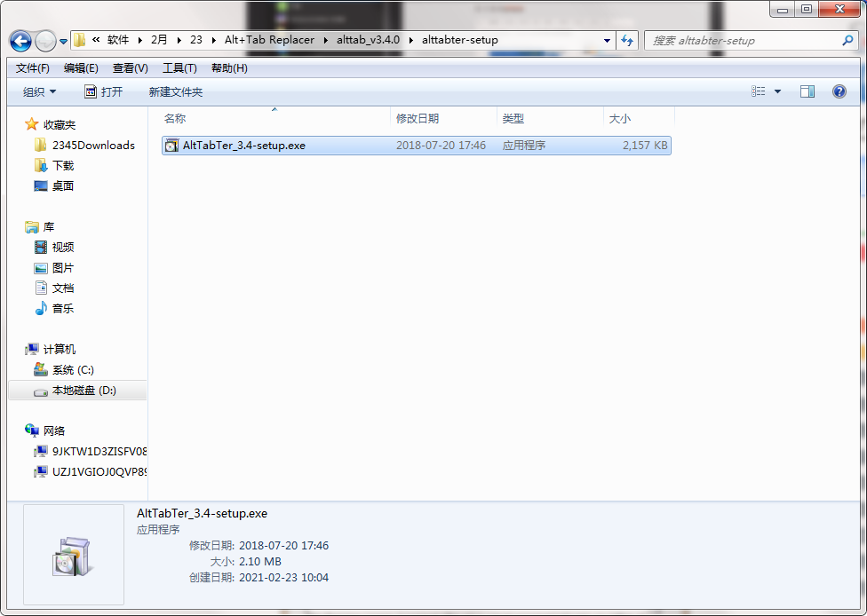Open the 帮助(H) menu
This screenshot has width=867, height=616.
229,68
